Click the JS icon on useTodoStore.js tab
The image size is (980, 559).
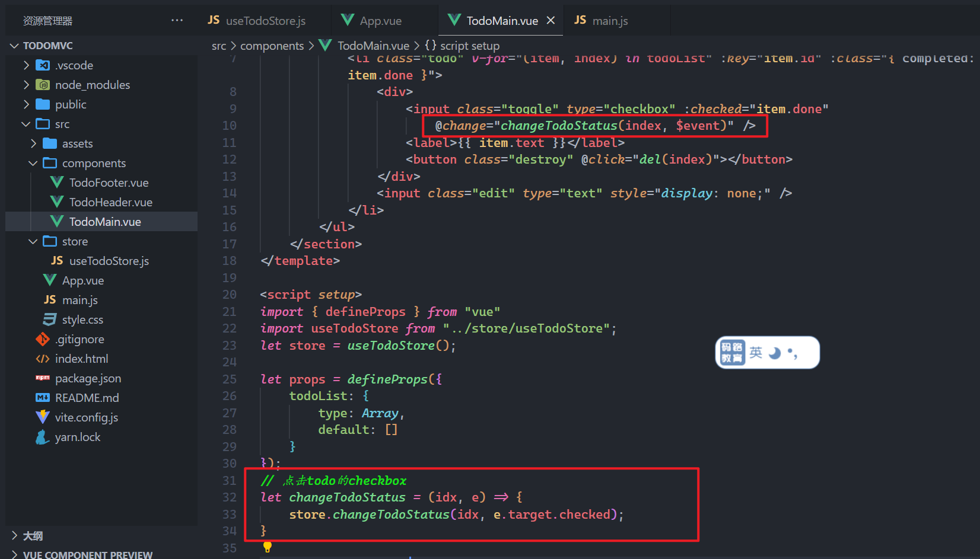tap(214, 20)
